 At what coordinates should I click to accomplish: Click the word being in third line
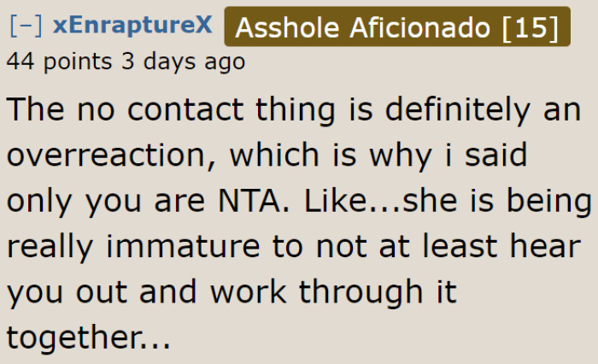coord(549,203)
